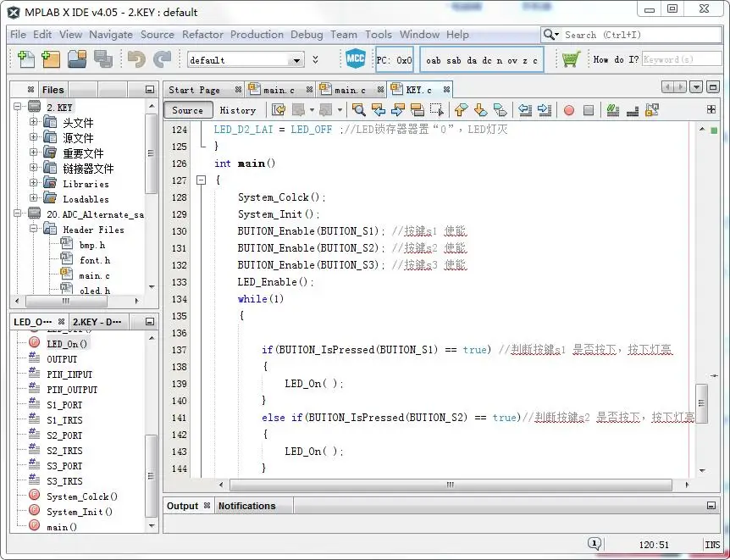
Task: Open the Notifications tab
Action: pos(246,506)
